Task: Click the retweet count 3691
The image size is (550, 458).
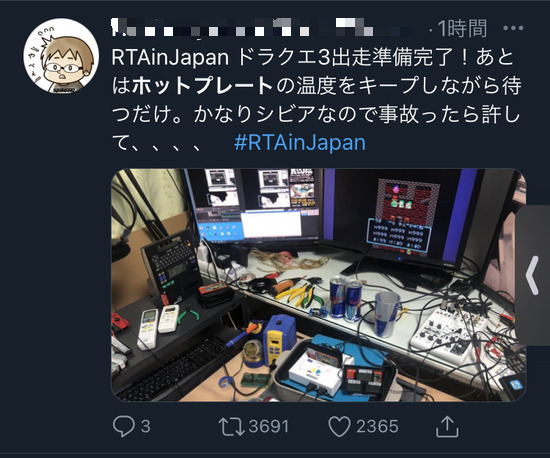Action: click(269, 426)
